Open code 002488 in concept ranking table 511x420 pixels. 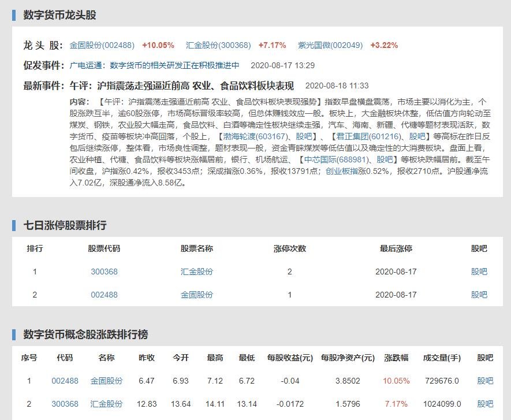point(65,381)
